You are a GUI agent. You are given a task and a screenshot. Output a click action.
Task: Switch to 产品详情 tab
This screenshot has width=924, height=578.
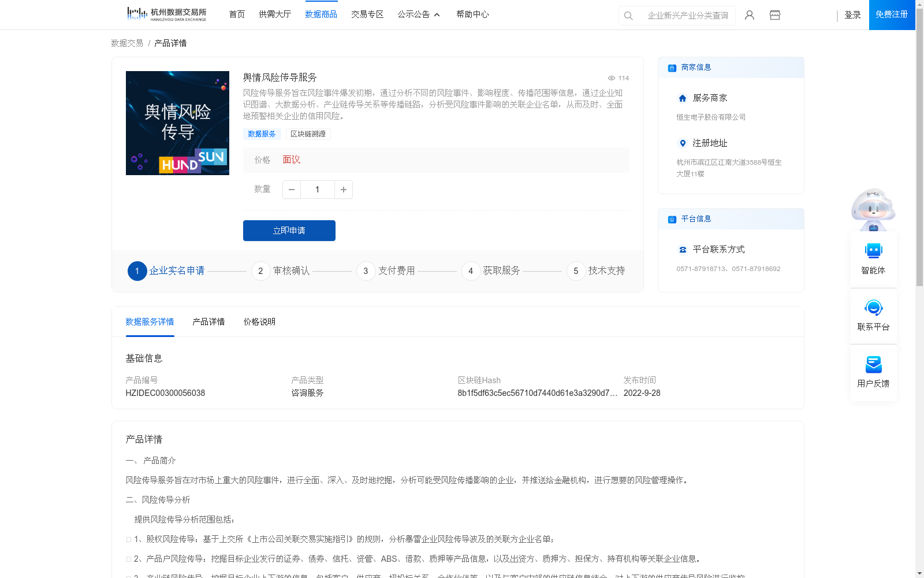click(x=208, y=322)
